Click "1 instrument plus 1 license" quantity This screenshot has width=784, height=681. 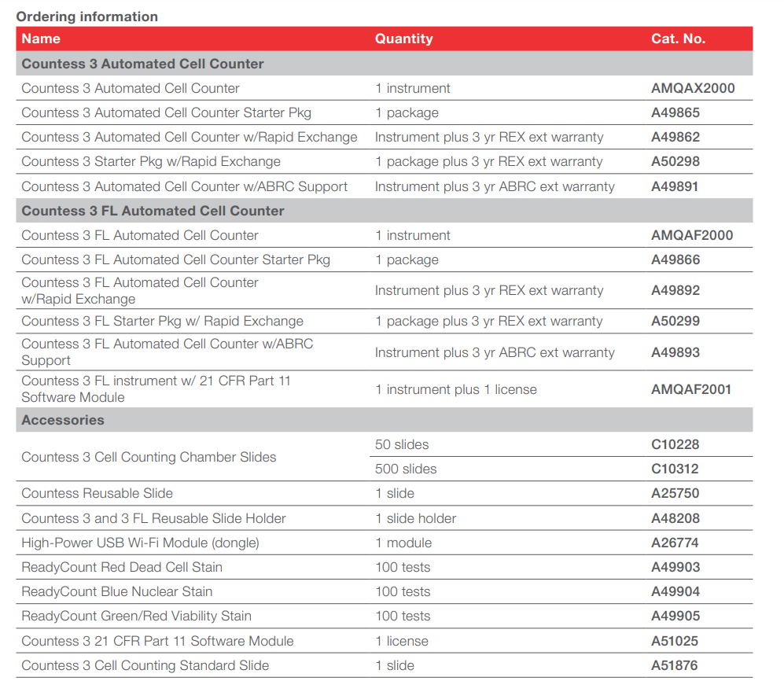(456, 389)
